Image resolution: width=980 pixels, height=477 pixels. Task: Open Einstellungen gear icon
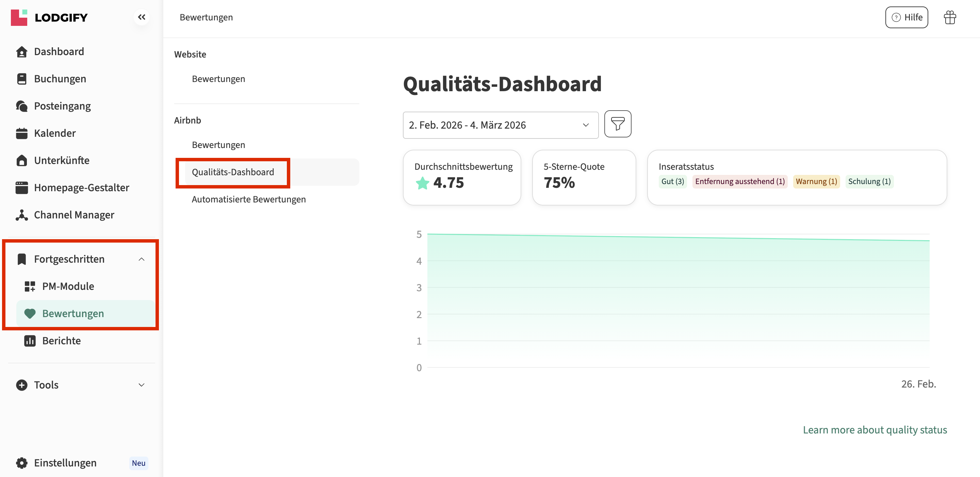click(x=22, y=463)
